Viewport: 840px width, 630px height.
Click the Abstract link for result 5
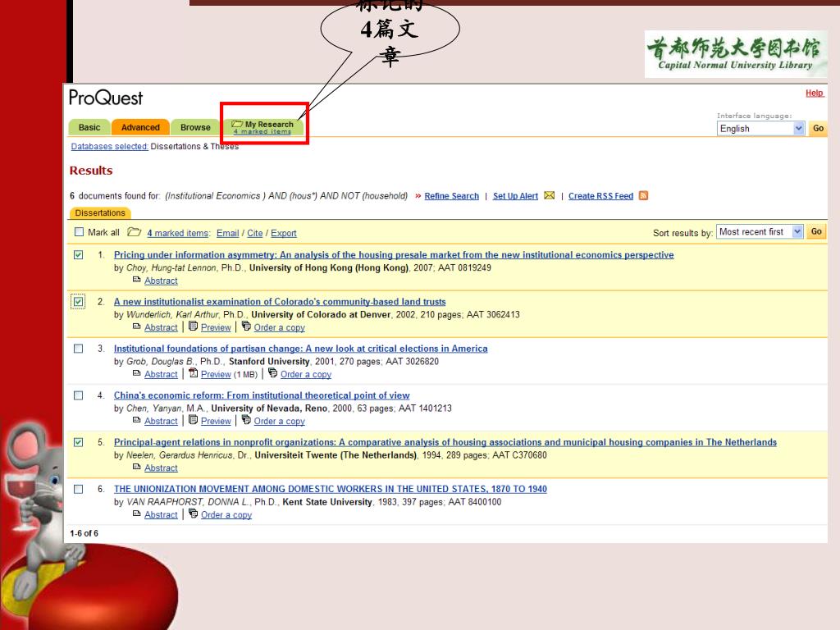pyautogui.click(x=161, y=468)
